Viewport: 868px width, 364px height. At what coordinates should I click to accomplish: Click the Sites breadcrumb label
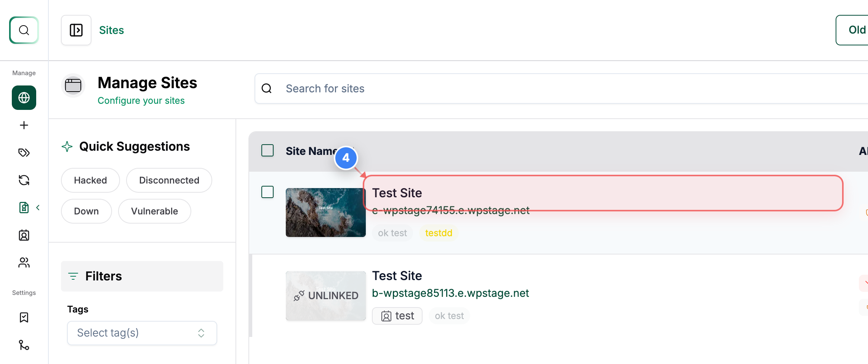click(x=111, y=30)
